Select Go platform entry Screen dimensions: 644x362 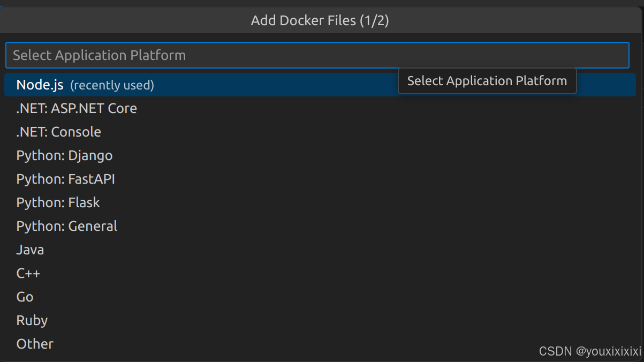[320, 297]
